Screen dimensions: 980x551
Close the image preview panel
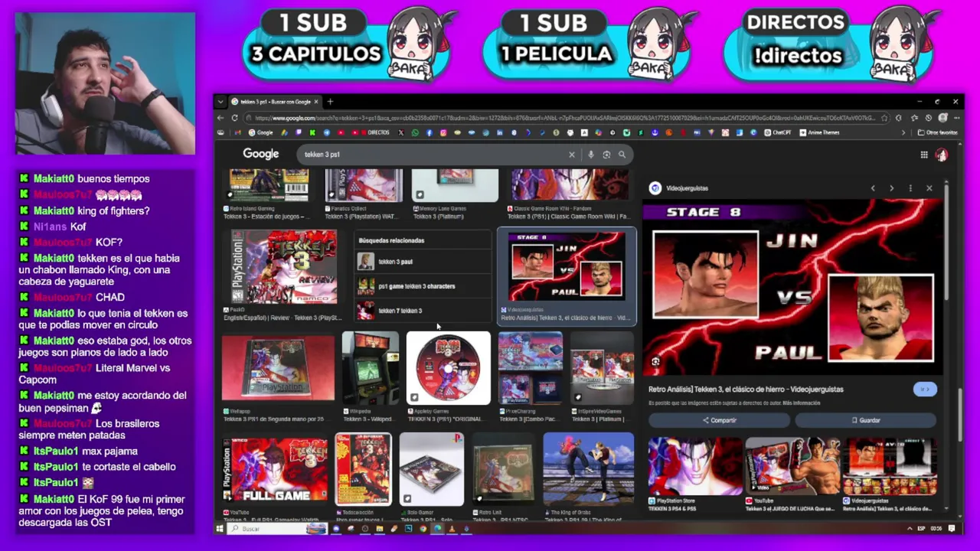pyautogui.click(x=929, y=188)
